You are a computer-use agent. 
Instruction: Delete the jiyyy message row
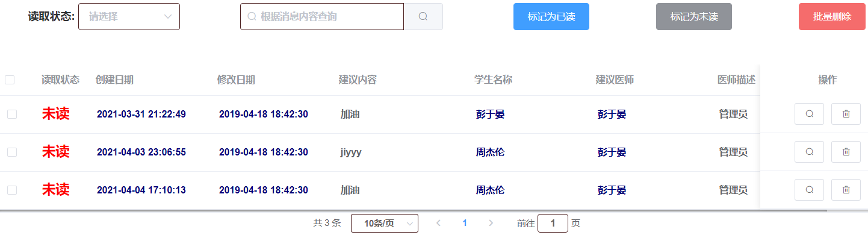pos(846,152)
